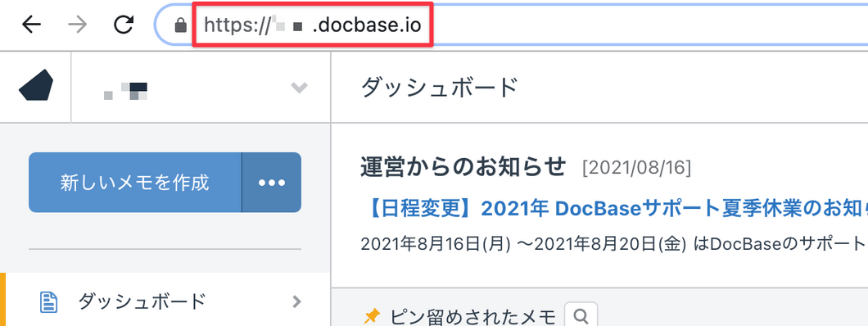
Task: Click the search icon next to ピン留めされたメモ
Action: [581, 316]
